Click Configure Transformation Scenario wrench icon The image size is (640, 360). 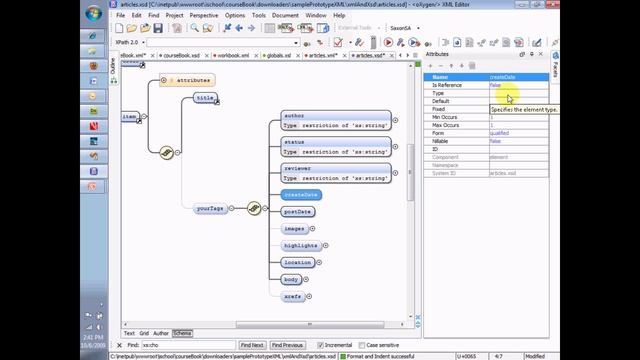(401, 42)
